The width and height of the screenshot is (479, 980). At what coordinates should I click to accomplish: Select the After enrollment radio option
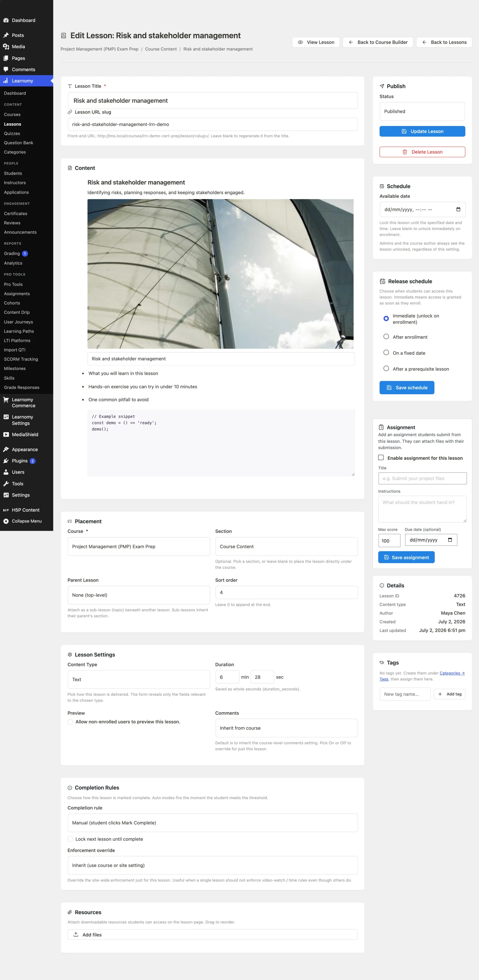[x=386, y=337]
